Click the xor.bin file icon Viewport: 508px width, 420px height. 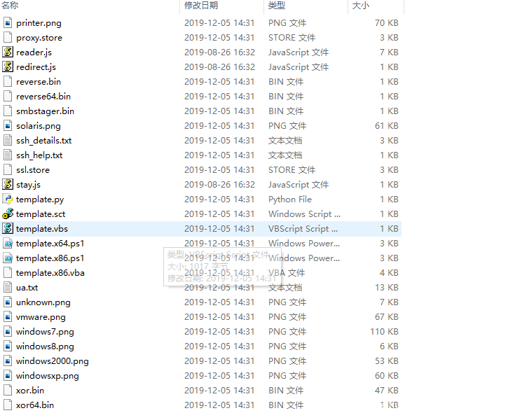(8, 391)
